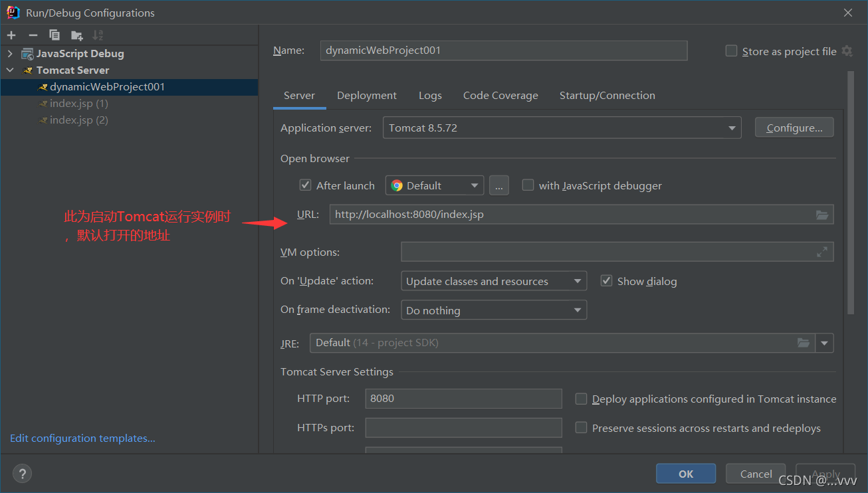868x493 pixels.
Task: Click the HTTP port field
Action: tap(464, 399)
